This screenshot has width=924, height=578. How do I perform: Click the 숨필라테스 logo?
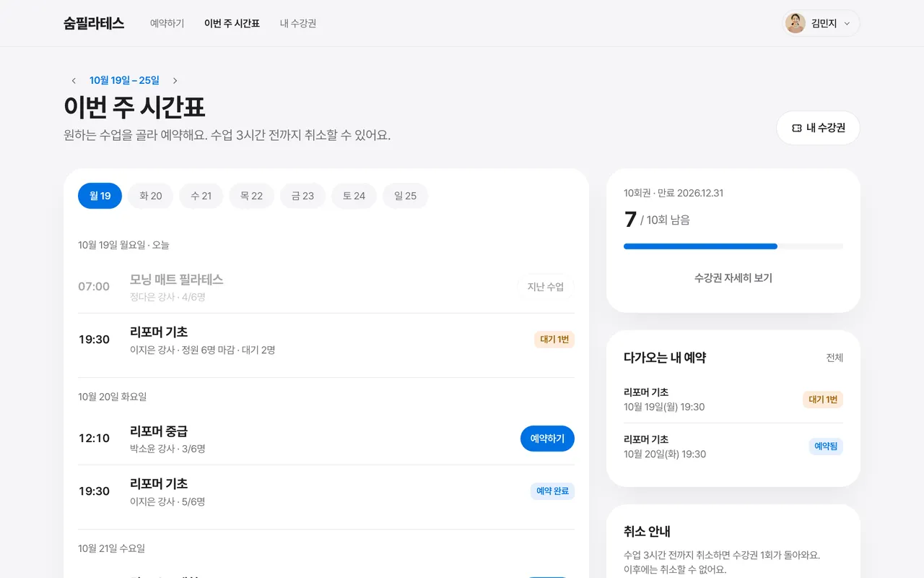point(94,23)
